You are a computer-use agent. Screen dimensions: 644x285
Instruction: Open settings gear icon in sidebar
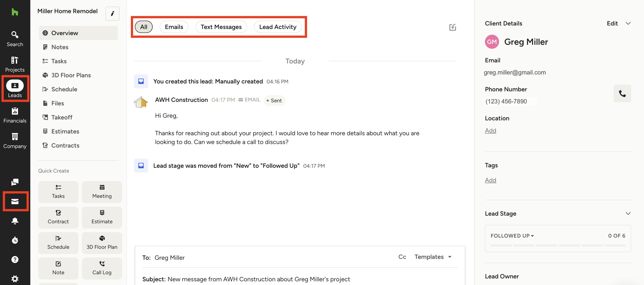15,278
